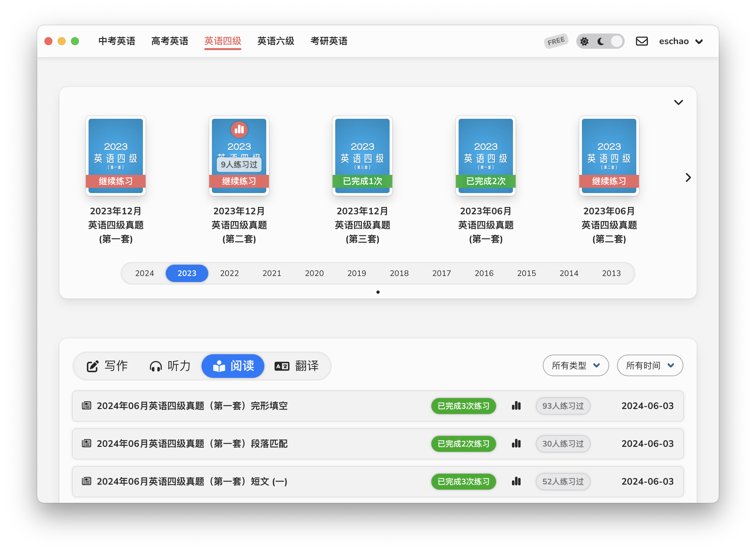Click 继续练习 on 2023年06月 第二套
This screenshot has height=552, width=756.
(609, 181)
